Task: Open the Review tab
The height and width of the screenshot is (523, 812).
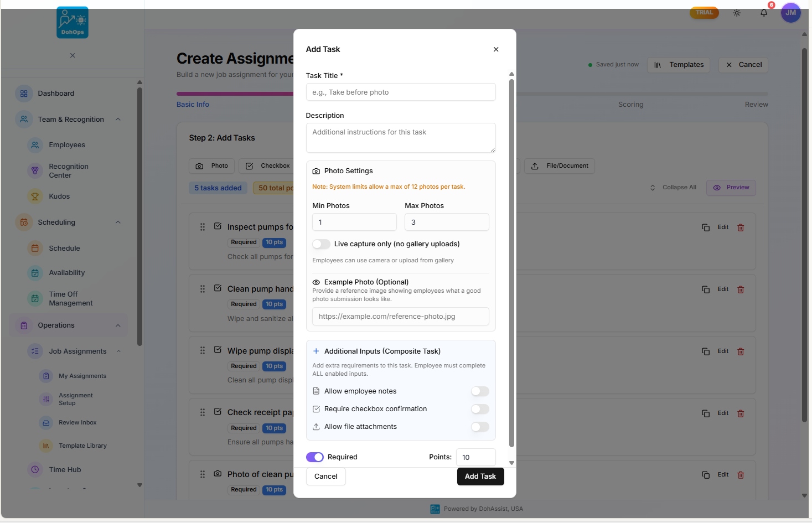Action: [756, 104]
